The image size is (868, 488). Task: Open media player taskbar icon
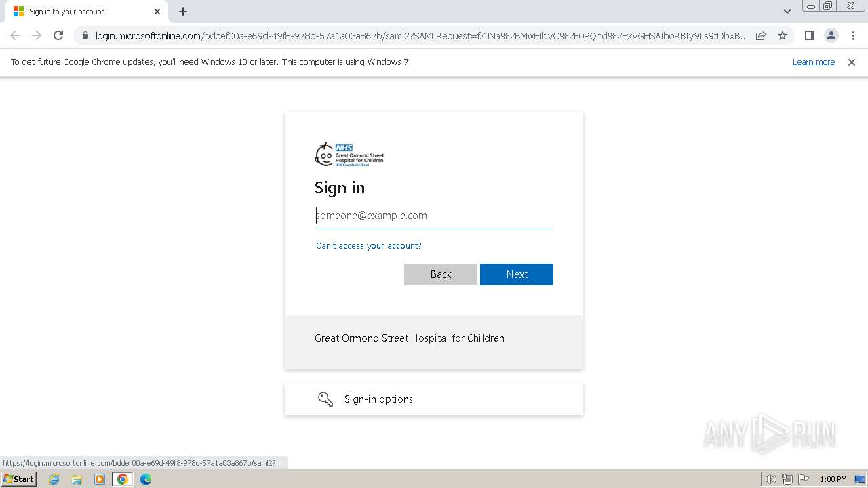click(100, 479)
